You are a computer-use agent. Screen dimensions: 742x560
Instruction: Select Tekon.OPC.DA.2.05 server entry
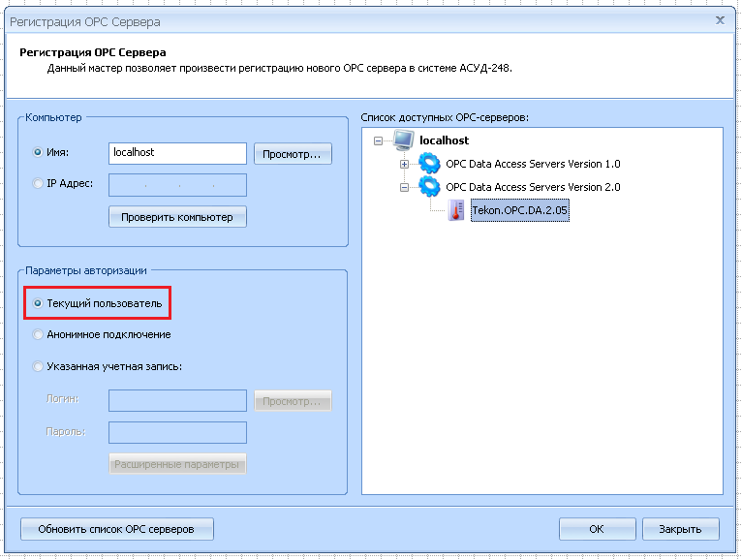click(x=519, y=211)
